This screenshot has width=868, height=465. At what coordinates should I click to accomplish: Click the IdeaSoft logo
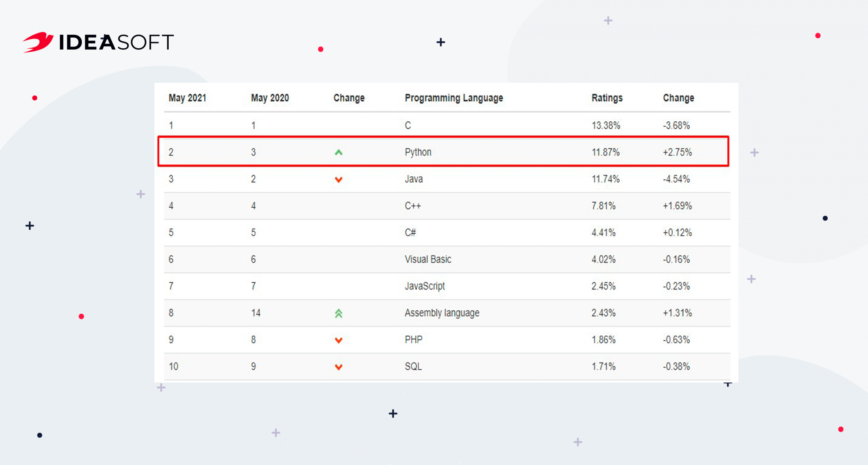[97, 42]
